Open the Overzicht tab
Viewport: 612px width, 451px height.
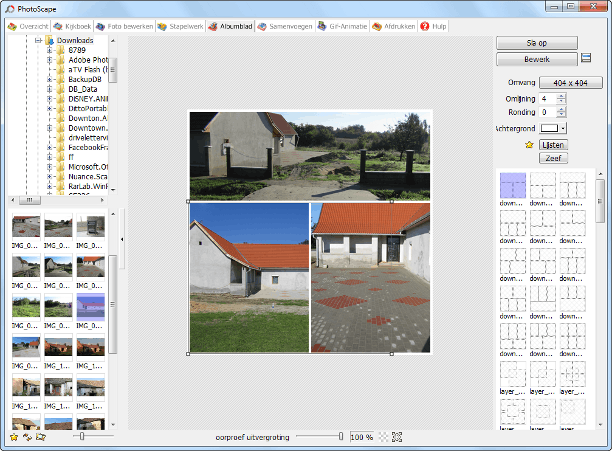pos(28,25)
